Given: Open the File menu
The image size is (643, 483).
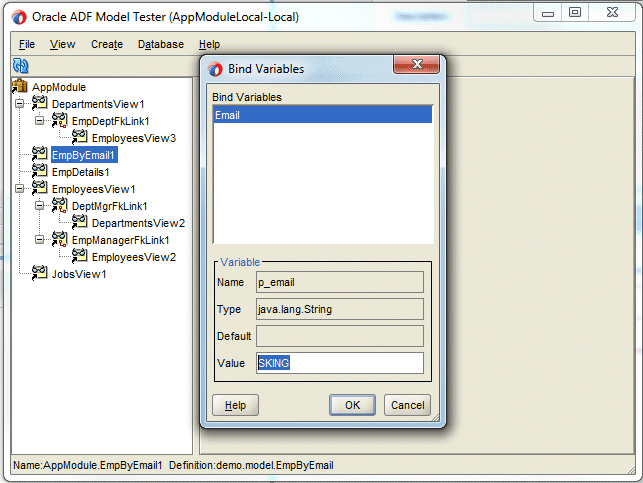Looking at the screenshot, I should 27,44.
